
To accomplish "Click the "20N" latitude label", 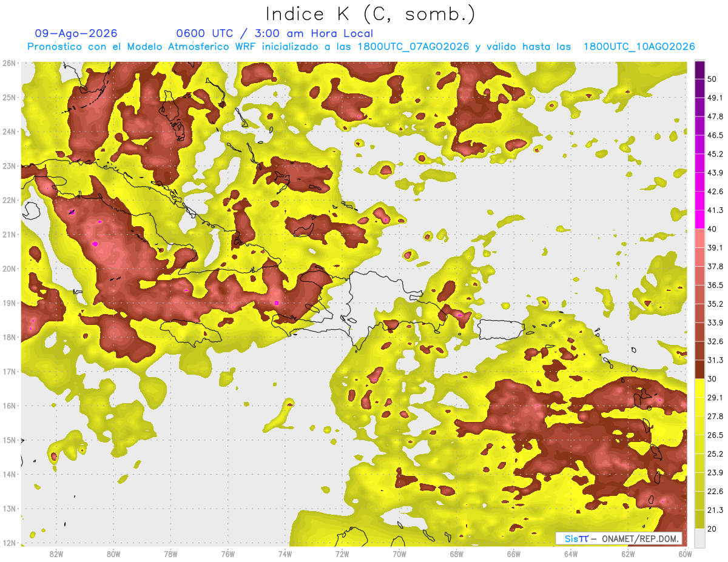I will 8,269.
